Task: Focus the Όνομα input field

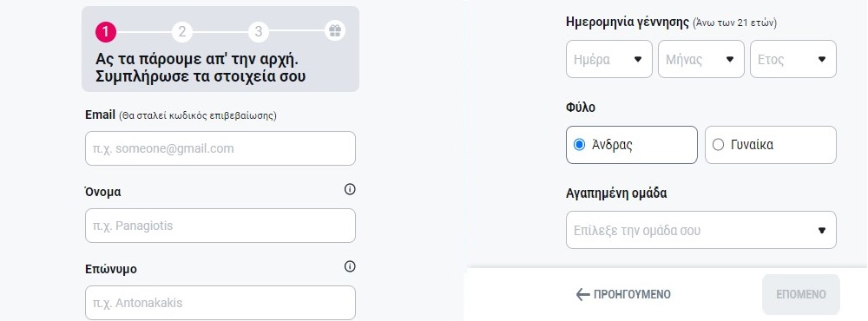Action: (x=220, y=226)
